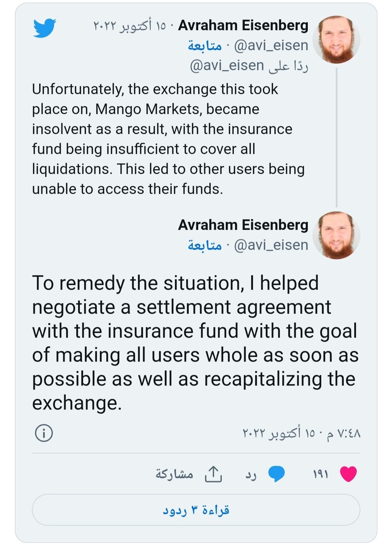Click top متابعة follow link
The image size is (392, 546).
[205, 46]
